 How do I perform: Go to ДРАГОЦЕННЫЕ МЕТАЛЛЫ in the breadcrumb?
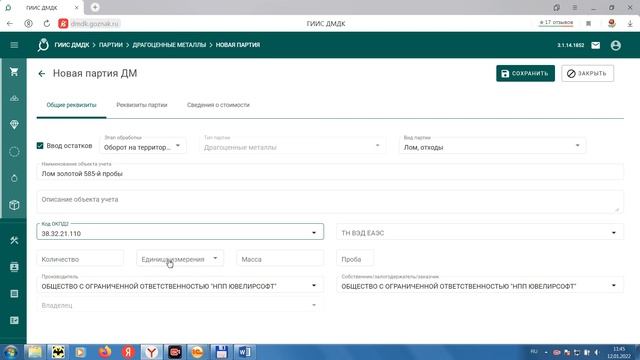click(x=169, y=45)
